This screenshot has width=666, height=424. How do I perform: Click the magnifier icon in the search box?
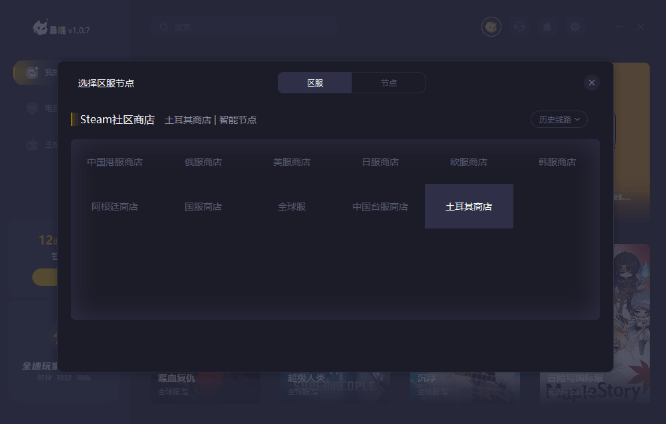(164, 27)
